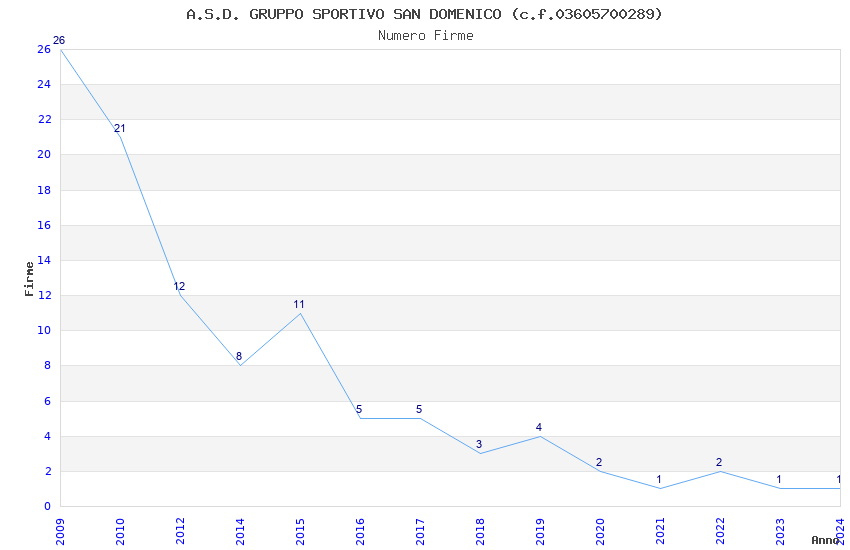Click the 2020 x-axis year label
This screenshot has height=550, width=850.
(x=600, y=532)
